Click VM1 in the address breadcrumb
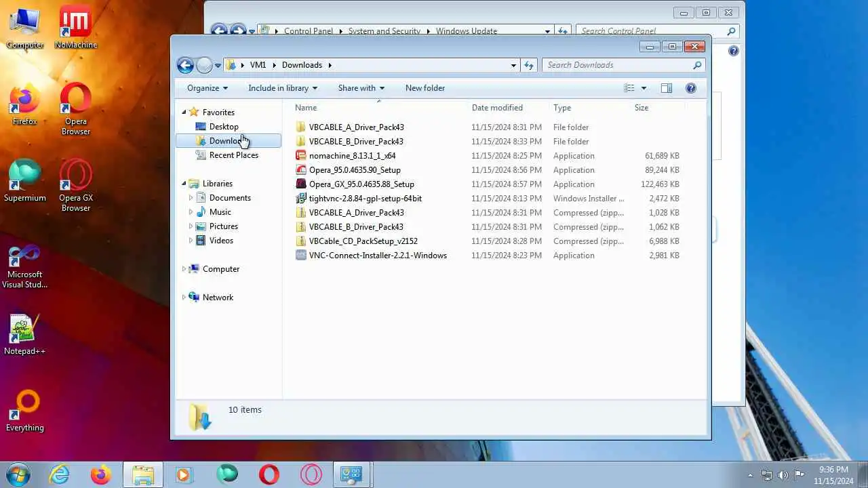This screenshot has height=488, width=868. click(x=258, y=65)
